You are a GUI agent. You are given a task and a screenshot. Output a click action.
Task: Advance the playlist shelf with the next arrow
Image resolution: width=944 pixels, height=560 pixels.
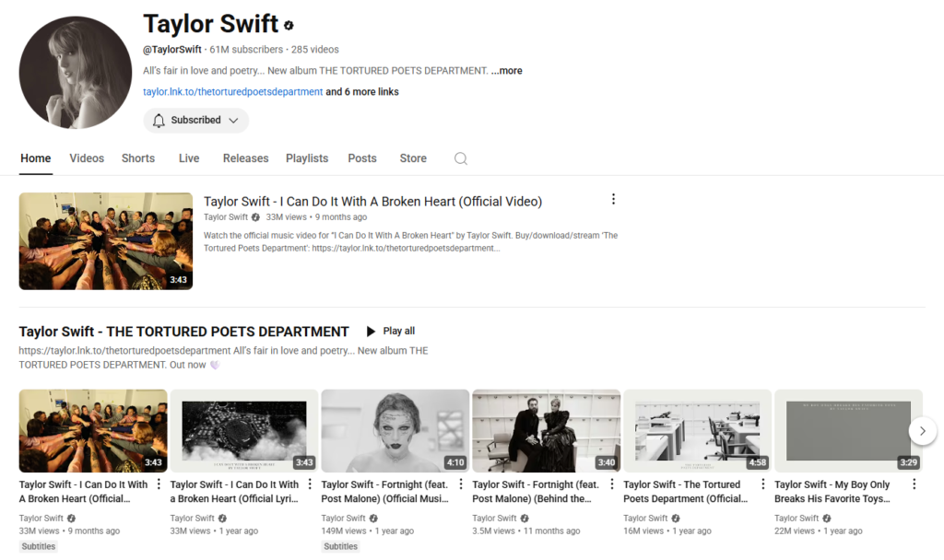pyautogui.click(x=922, y=431)
